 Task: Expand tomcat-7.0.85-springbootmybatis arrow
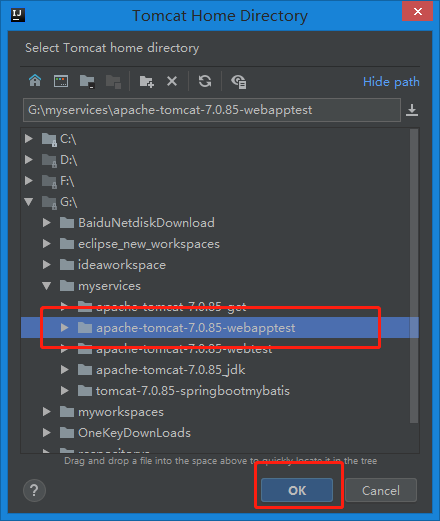point(65,391)
